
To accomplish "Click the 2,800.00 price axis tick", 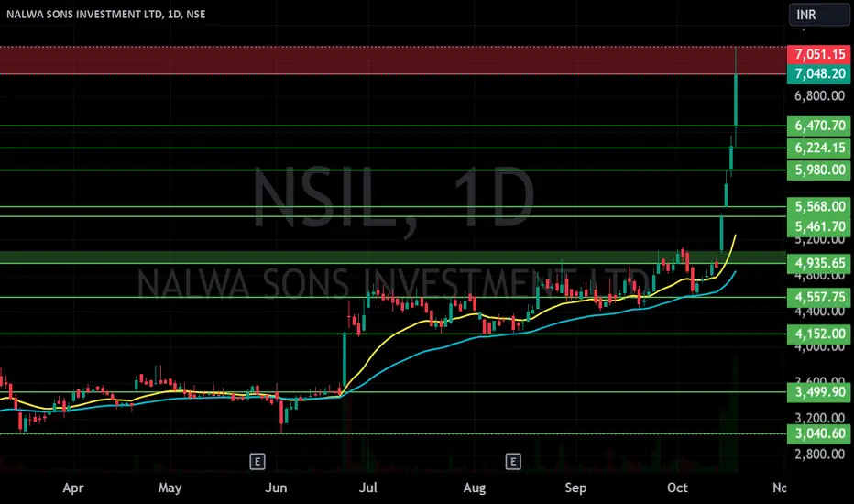I will click(x=820, y=454).
